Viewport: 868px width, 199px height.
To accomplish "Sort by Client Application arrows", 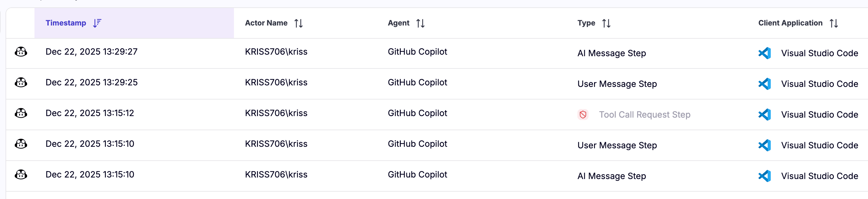I will point(834,23).
